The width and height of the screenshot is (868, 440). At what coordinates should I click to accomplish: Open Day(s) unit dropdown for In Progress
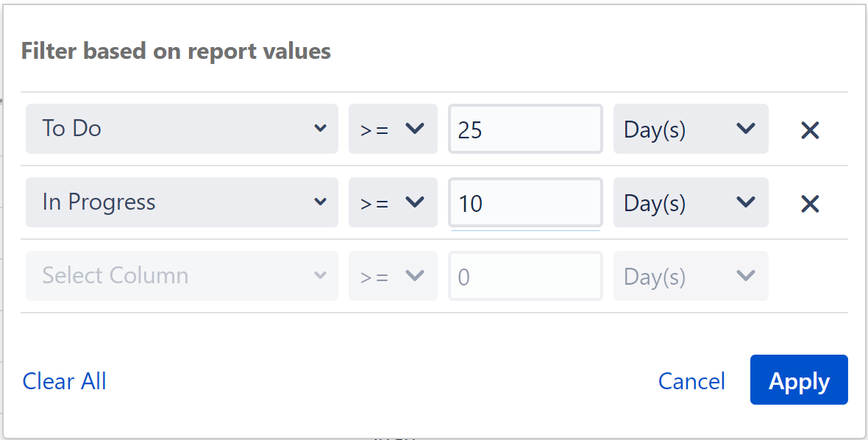coord(690,202)
